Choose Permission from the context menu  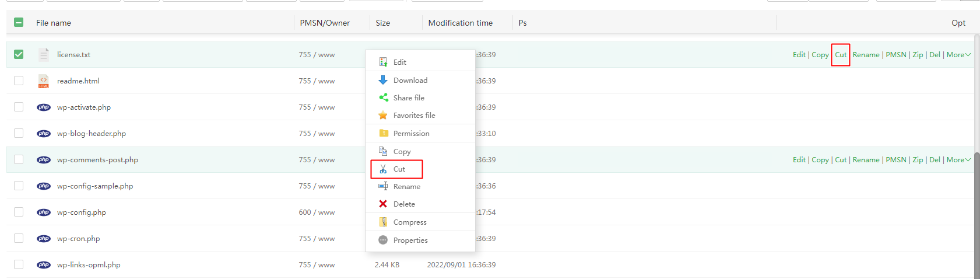(x=411, y=133)
